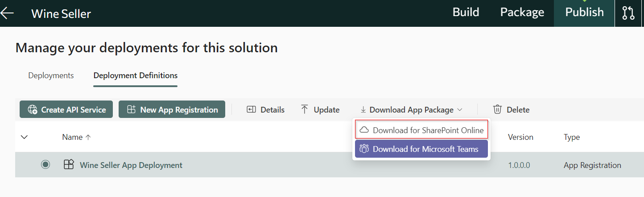Image resolution: width=644 pixels, height=197 pixels.
Task: Click the trash can Delete icon
Action: (x=497, y=109)
